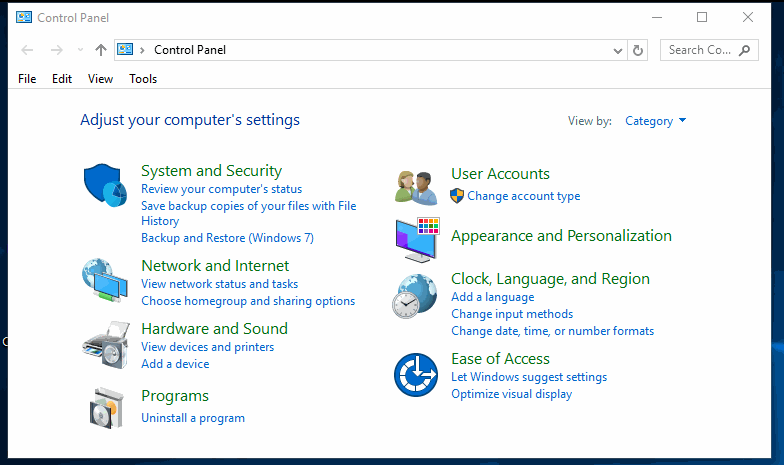
Task: Click Let Windows suggest settings
Action: coord(529,377)
